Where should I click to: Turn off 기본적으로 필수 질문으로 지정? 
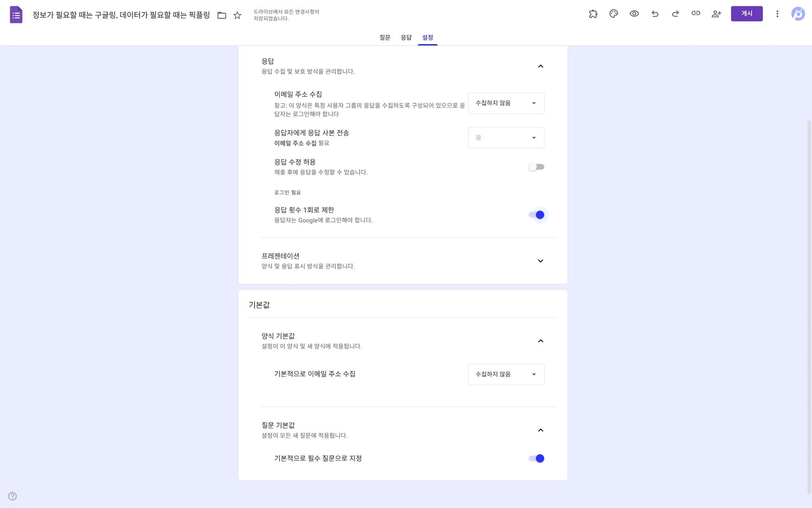tap(536, 458)
